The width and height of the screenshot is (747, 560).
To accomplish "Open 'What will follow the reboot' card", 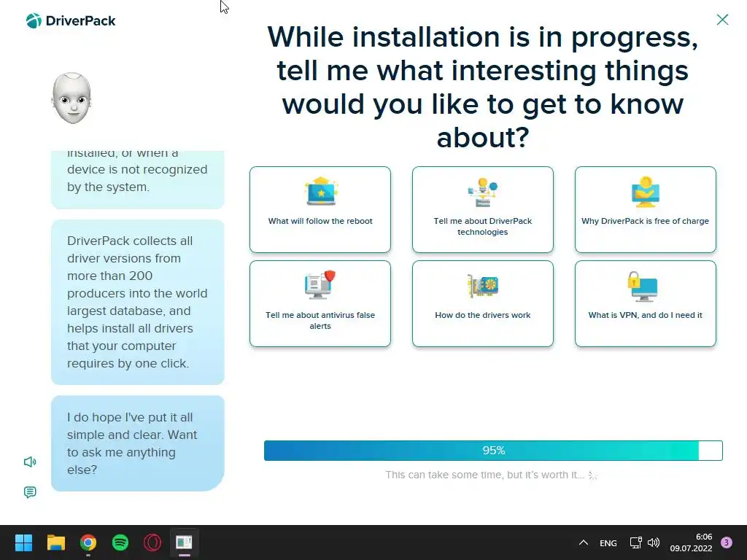I will pyautogui.click(x=320, y=209).
